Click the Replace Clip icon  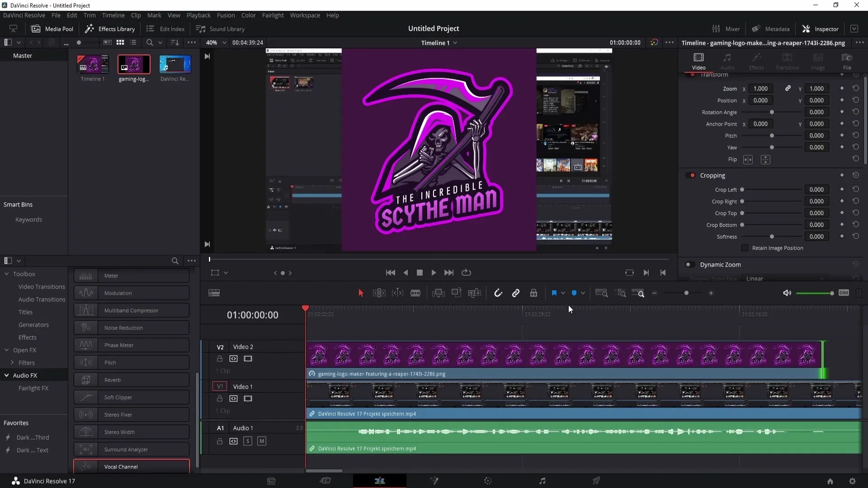pos(474,293)
